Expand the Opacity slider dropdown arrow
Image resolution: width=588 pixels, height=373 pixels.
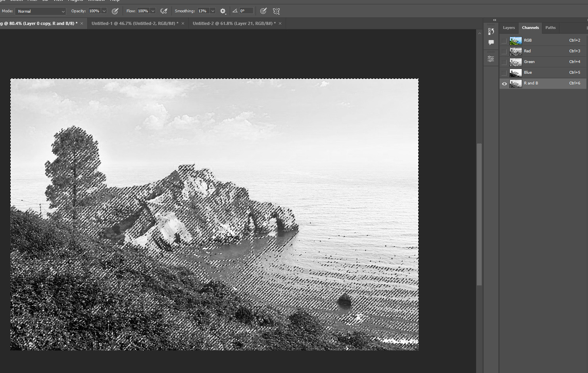104,11
